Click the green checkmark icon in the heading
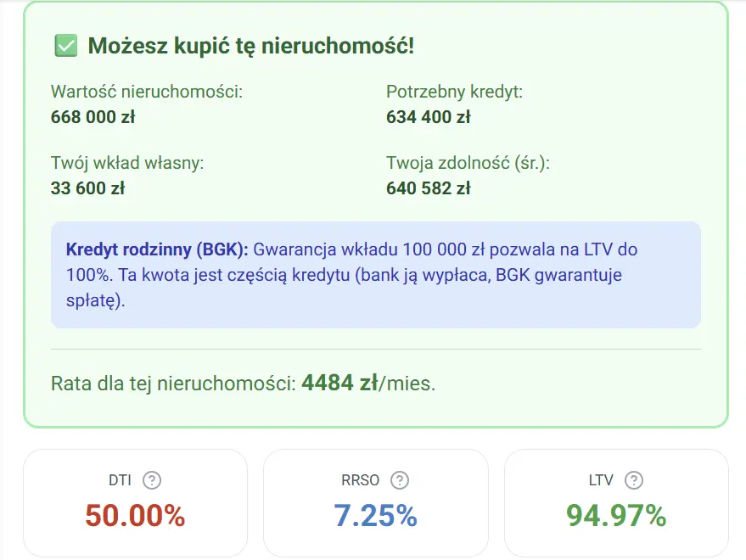Image resolution: width=746 pixels, height=560 pixels. 65,46
